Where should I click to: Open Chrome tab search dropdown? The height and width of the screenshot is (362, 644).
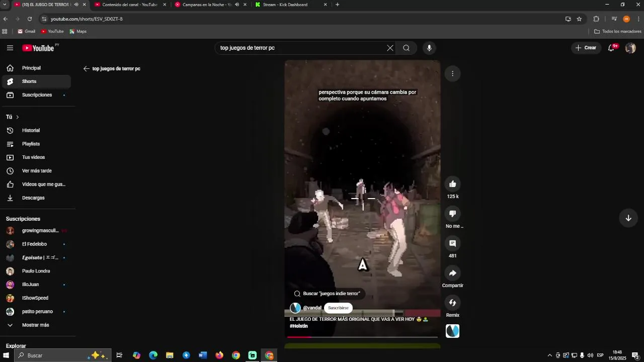pyautogui.click(x=4, y=5)
